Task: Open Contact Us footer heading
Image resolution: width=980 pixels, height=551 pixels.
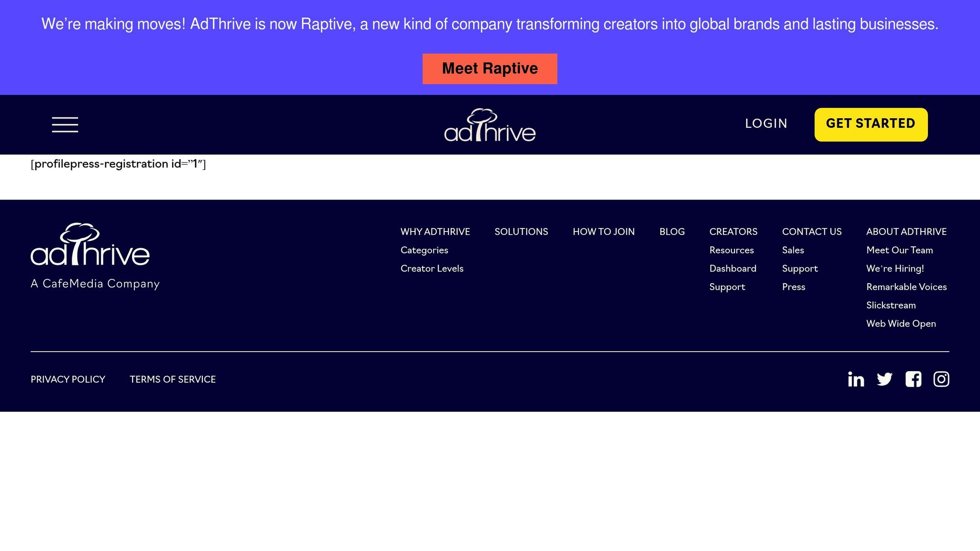Action: [x=812, y=232]
